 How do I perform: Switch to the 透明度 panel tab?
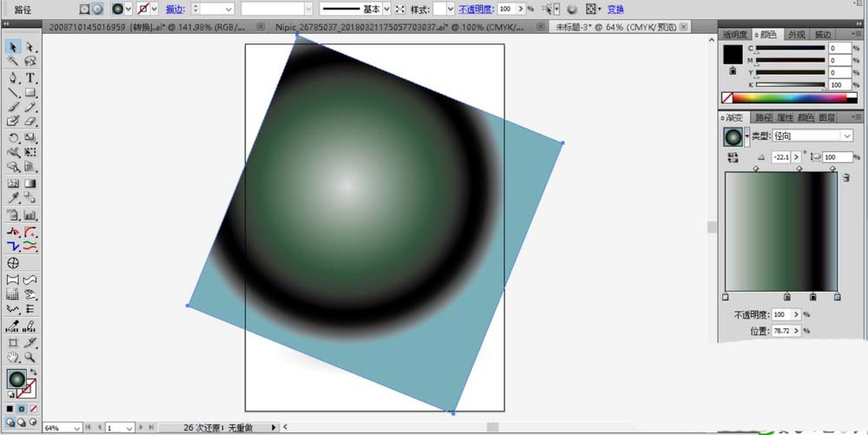click(734, 35)
